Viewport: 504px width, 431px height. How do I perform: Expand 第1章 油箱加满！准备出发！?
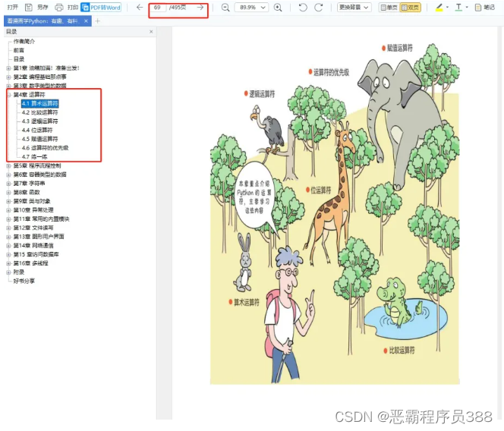[x=8, y=68]
